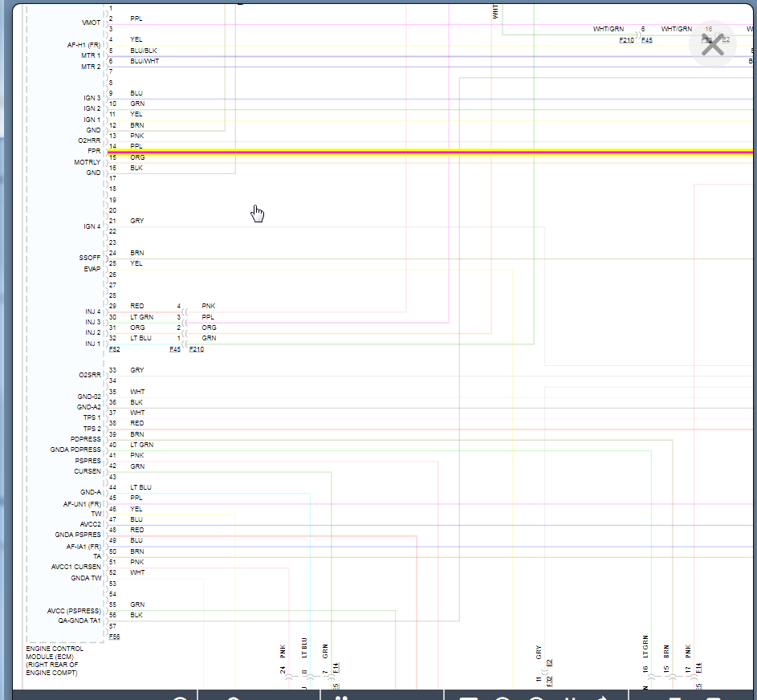Open the E2 connector link beside the vertical GRY wire
Screen dimensions: 757x700
[x=549, y=663]
